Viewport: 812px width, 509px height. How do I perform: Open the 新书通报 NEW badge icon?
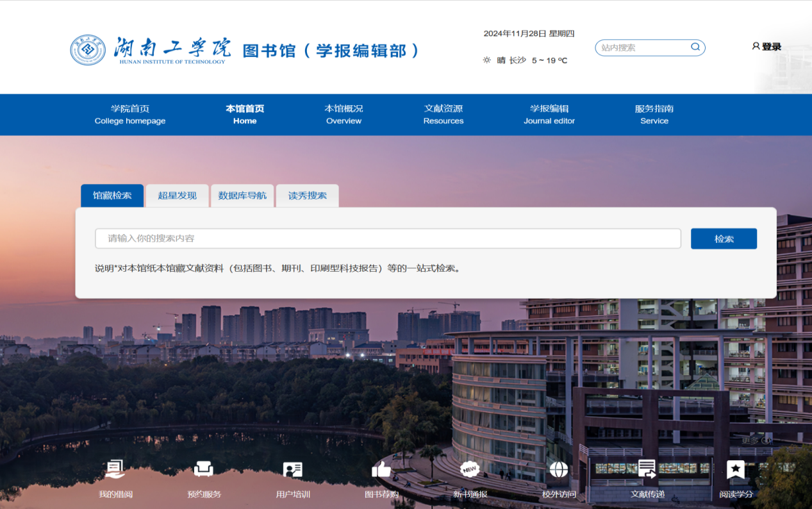click(x=470, y=470)
